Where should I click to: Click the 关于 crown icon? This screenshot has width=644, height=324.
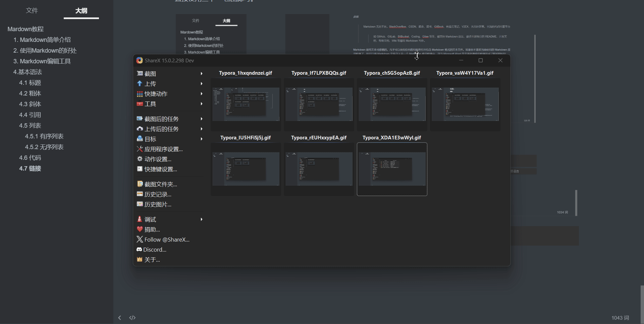tap(140, 259)
